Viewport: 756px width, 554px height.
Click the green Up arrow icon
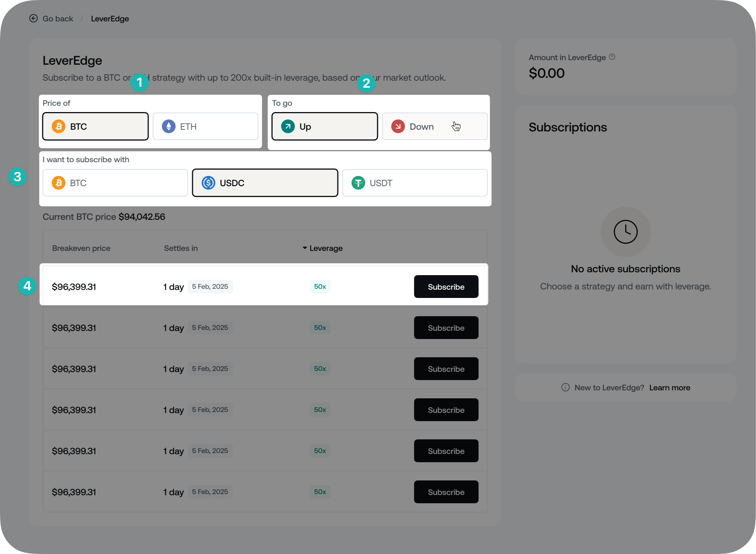click(x=288, y=126)
